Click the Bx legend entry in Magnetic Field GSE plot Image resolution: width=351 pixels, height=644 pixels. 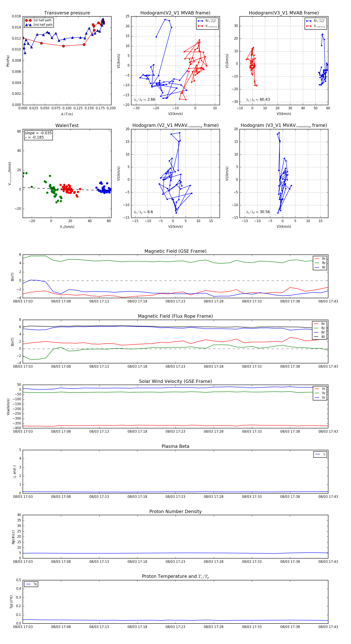coord(320,259)
